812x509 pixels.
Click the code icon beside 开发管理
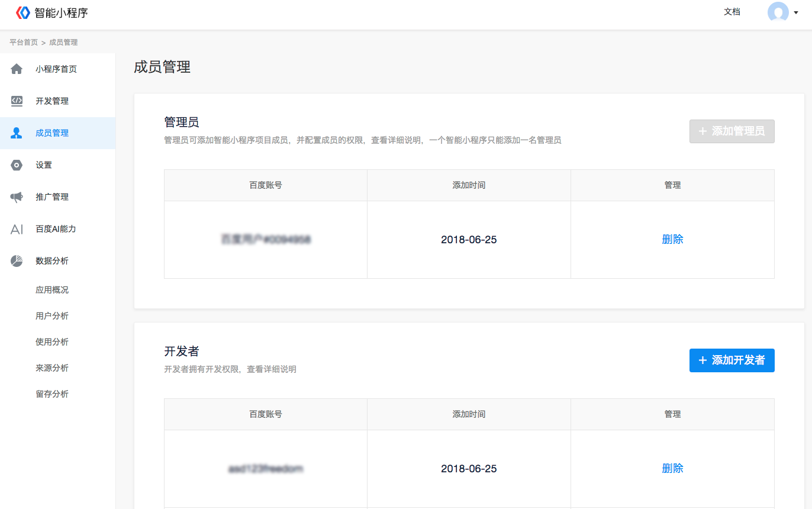(17, 101)
